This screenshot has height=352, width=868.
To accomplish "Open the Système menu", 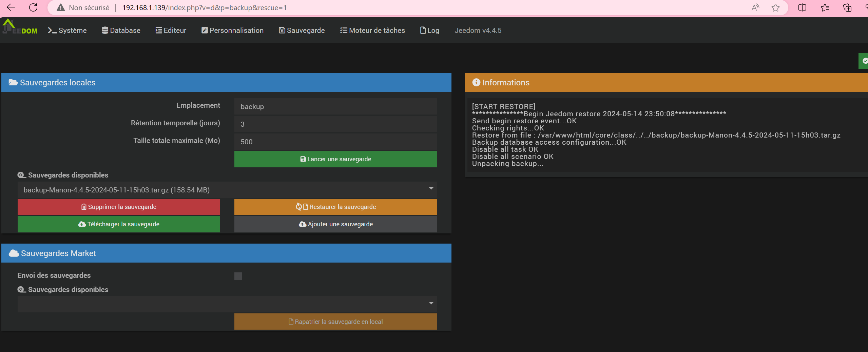I will click(x=67, y=30).
